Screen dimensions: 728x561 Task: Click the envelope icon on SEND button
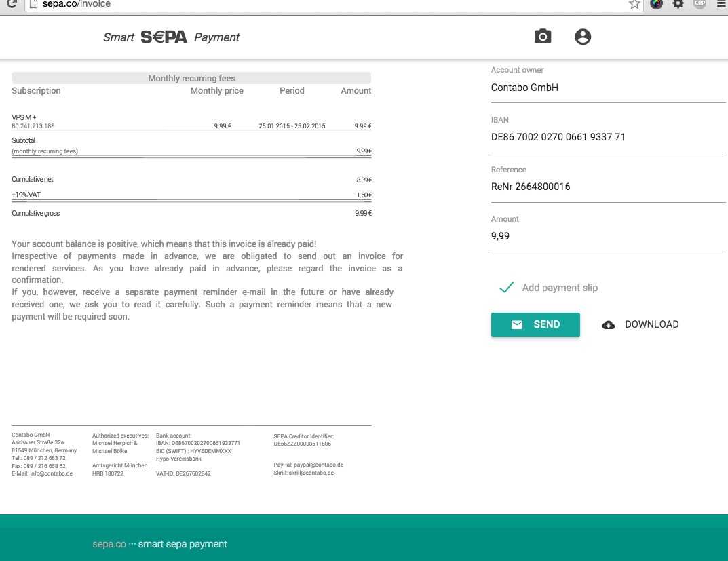click(517, 325)
